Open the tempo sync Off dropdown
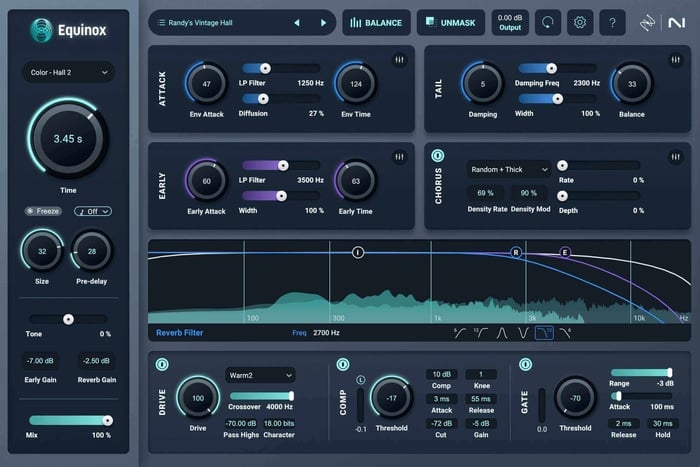This screenshot has height=467, width=700. (93, 211)
